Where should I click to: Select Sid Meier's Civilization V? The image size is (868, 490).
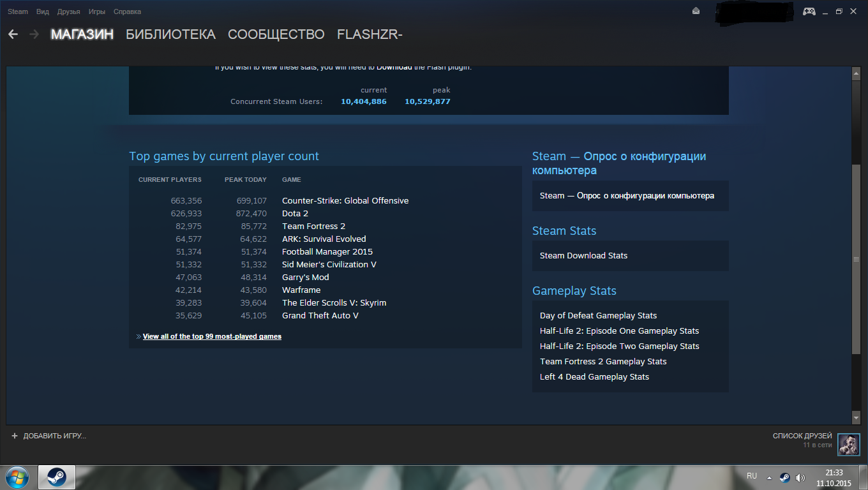click(x=329, y=265)
